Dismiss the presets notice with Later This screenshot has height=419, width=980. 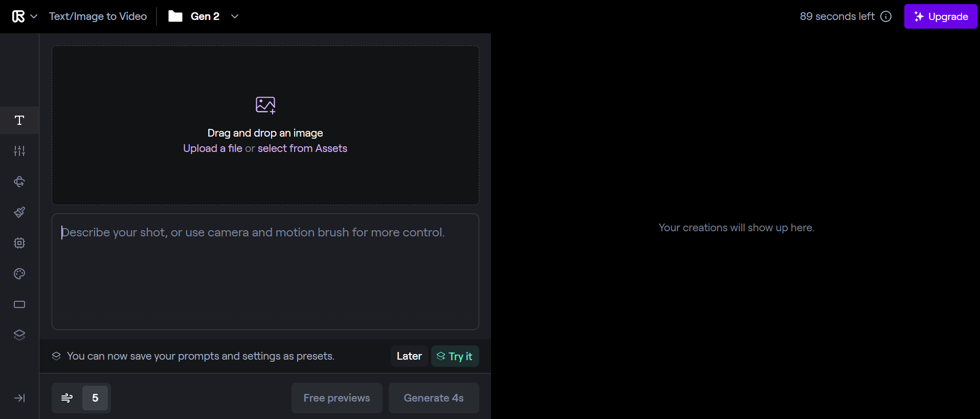409,356
